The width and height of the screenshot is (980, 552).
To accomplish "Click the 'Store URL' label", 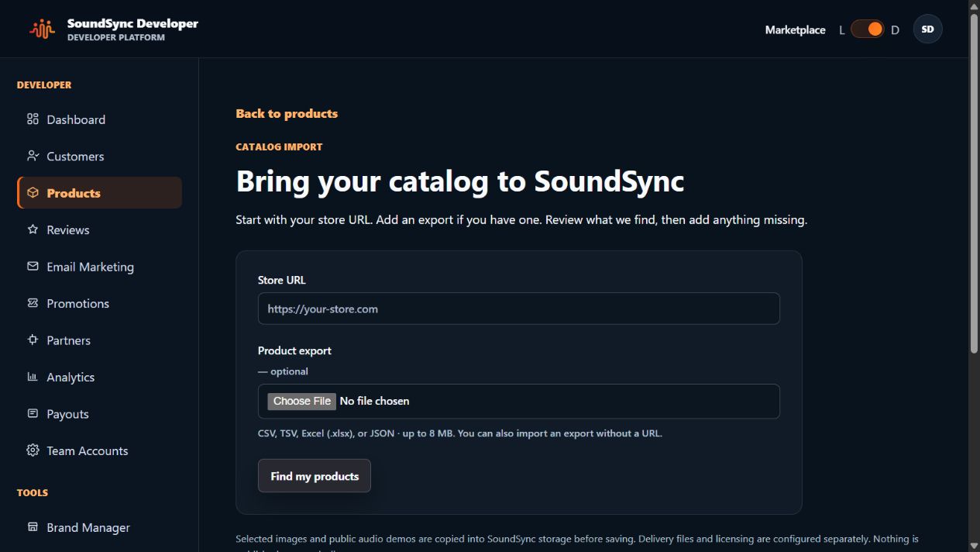I will [x=282, y=280].
